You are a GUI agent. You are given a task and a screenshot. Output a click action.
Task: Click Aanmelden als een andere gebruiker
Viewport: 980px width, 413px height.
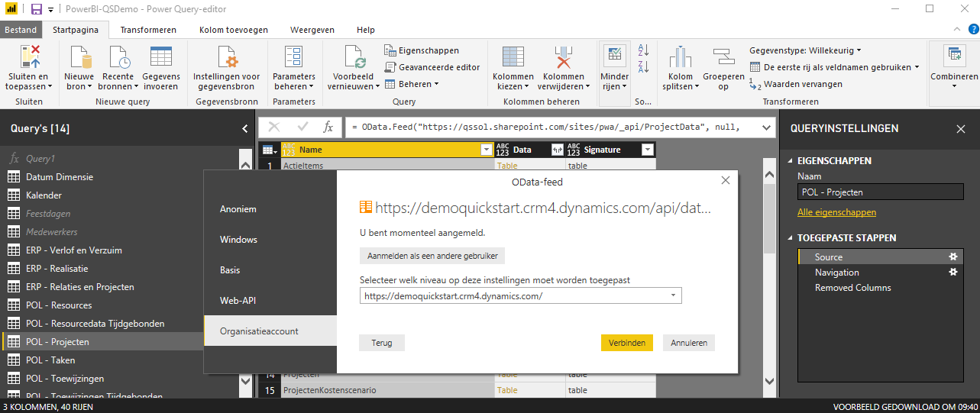pyautogui.click(x=432, y=256)
